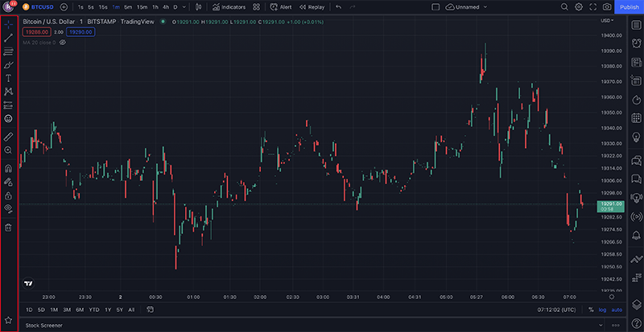This screenshot has width=644, height=332.
Task: Open the watchlist panel icon
Action: click(637, 25)
